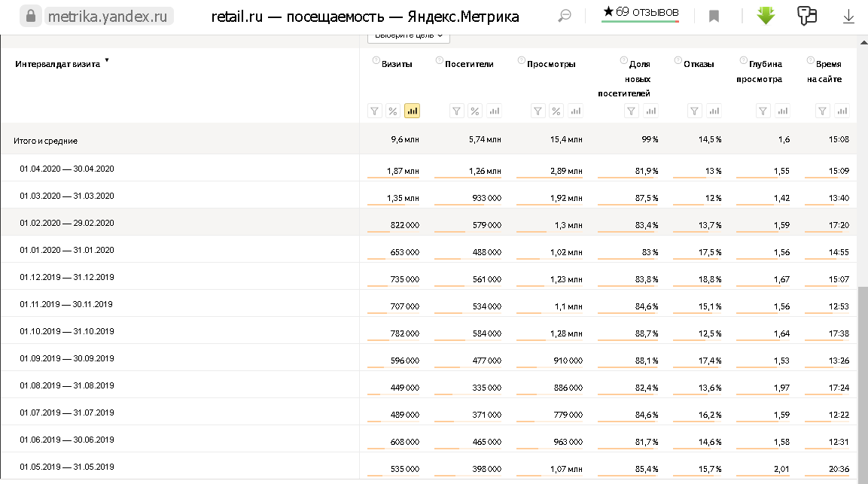
Task: Click filter icon under Глубина просмотра
Action: tap(763, 111)
